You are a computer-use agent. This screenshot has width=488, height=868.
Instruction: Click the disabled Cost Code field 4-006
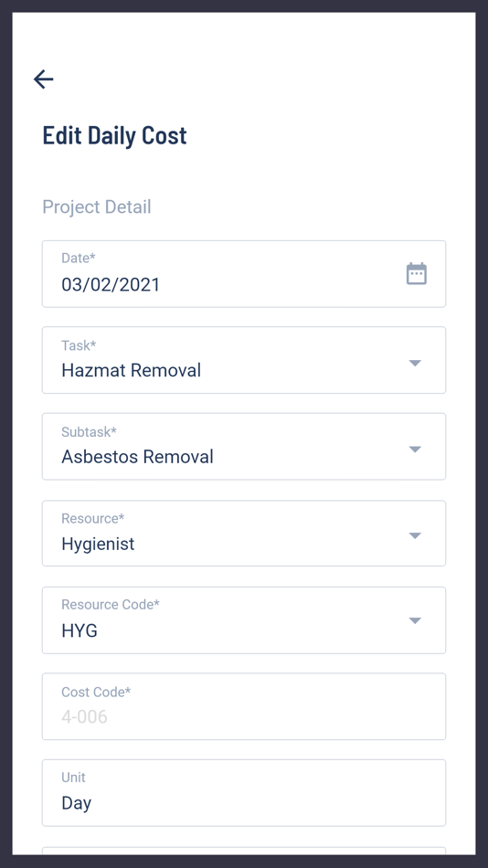tap(244, 706)
